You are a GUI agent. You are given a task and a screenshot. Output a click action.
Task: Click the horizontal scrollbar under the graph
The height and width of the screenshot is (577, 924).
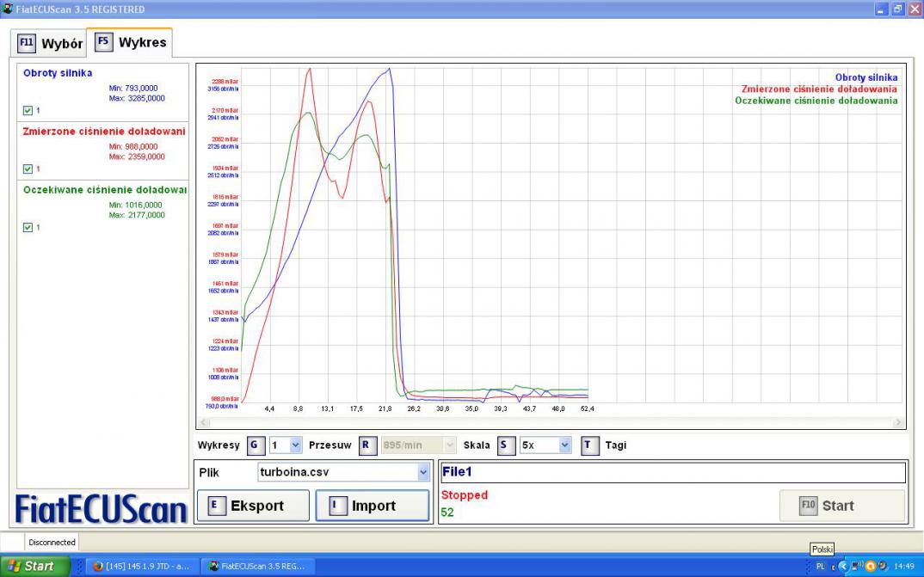tap(551, 423)
